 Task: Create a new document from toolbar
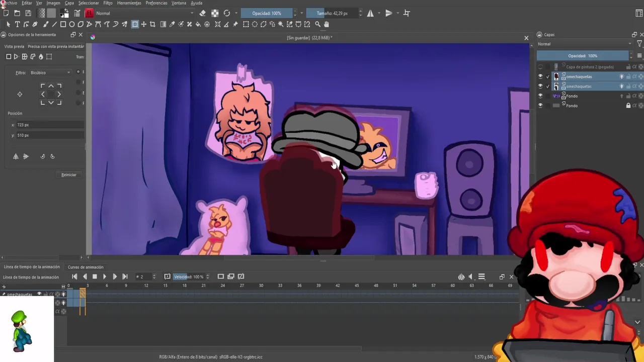(6, 13)
